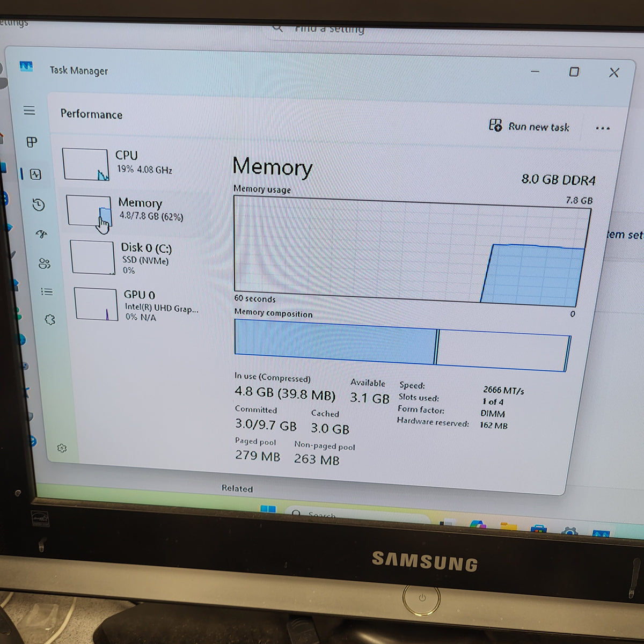644x644 pixels.
Task: Click the Committed 3.0/9.7 GB value
Action: click(x=266, y=425)
